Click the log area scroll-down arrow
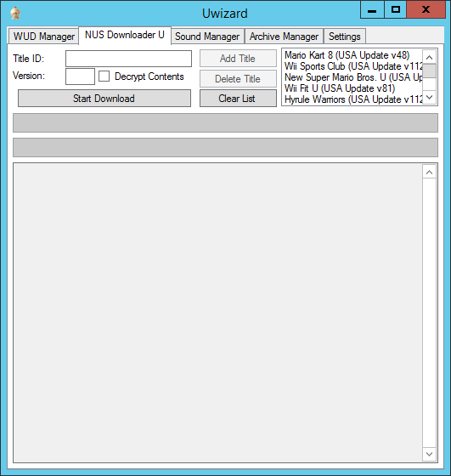The image size is (451, 476). (x=429, y=454)
